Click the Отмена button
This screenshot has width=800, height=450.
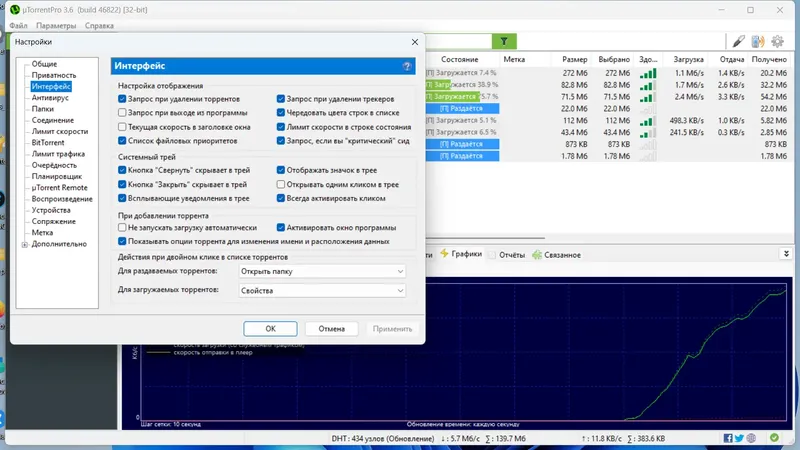(x=332, y=329)
